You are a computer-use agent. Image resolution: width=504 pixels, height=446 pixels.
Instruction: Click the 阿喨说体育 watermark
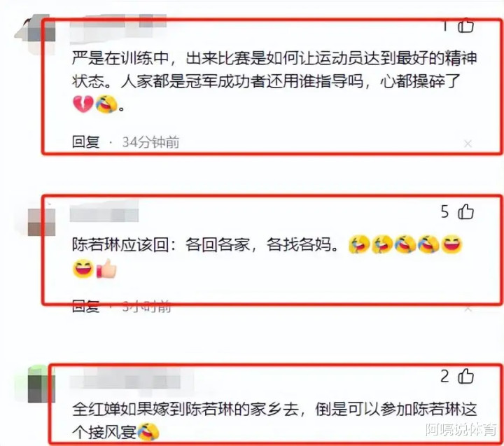(x=461, y=430)
